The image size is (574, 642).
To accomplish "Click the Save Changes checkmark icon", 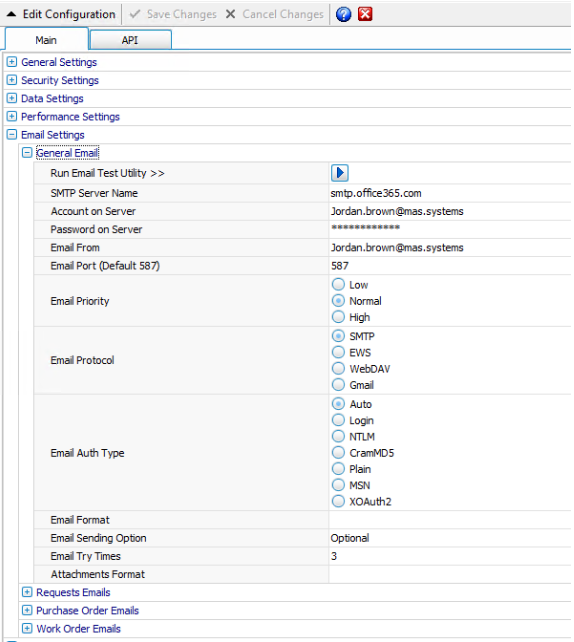I will tap(134, 14).
